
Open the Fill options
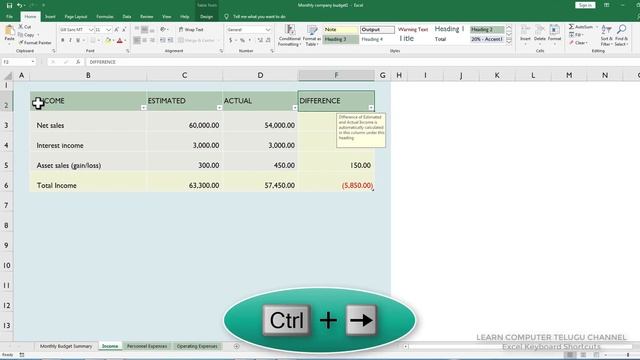pyautogui.click(x=576, y=35)
